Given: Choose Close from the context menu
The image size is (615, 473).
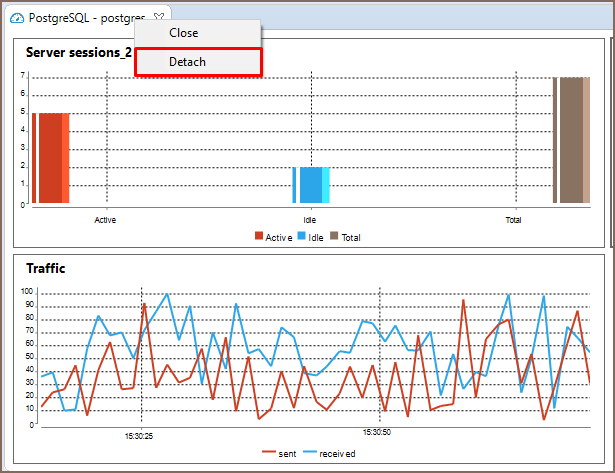Looking at the screenshot, I should (183, 33).
